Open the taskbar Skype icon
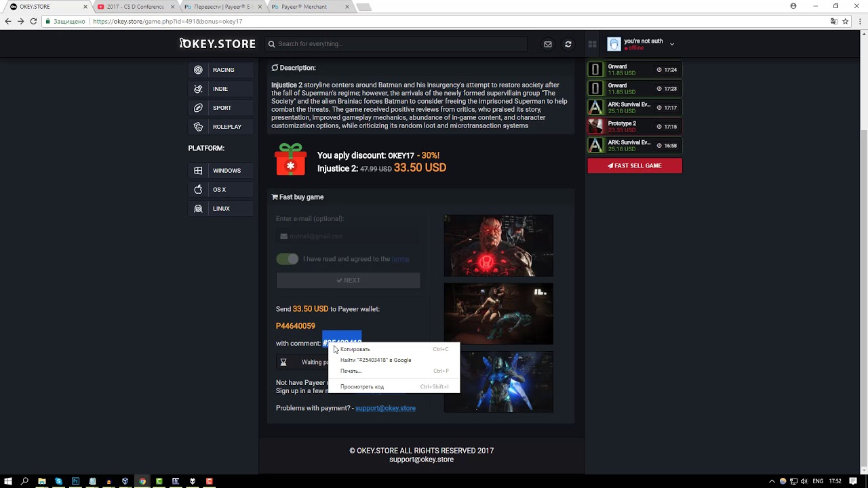868x488 pixels. [x=58, y=481]
